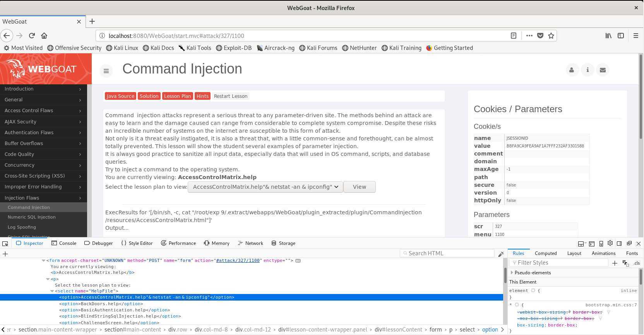Switch to the Console DevTools tab

pos(64,243)
